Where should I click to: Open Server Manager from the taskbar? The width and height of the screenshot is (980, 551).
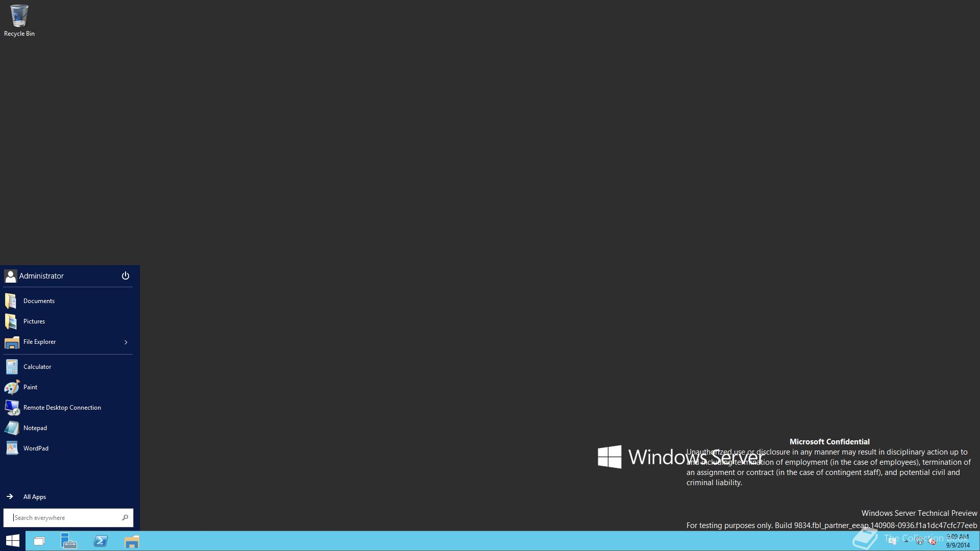[x=69, y=541]
